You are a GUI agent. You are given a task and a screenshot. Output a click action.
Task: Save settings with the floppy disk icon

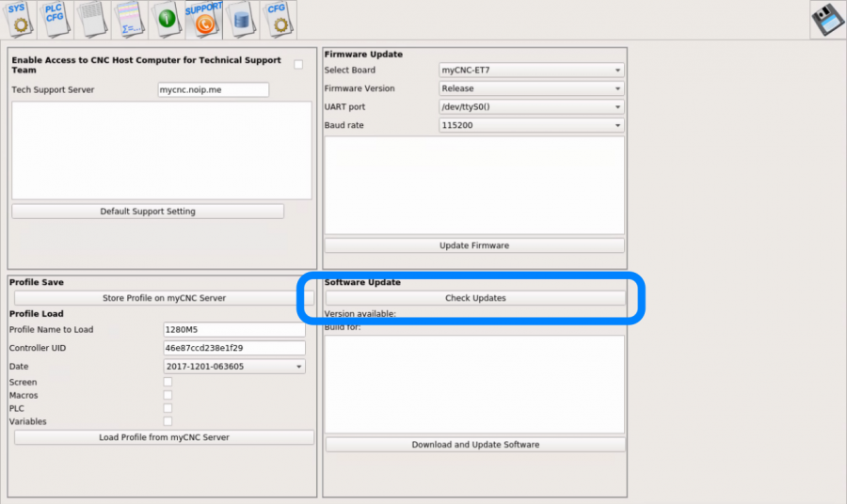tap(827, 20)
